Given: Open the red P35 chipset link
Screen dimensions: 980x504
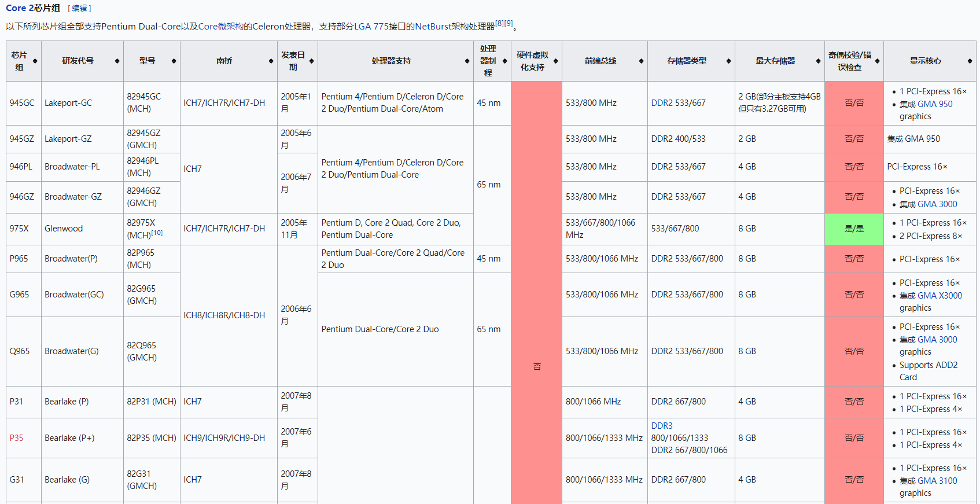Looking at the screenshot, I should click(16, 438).
